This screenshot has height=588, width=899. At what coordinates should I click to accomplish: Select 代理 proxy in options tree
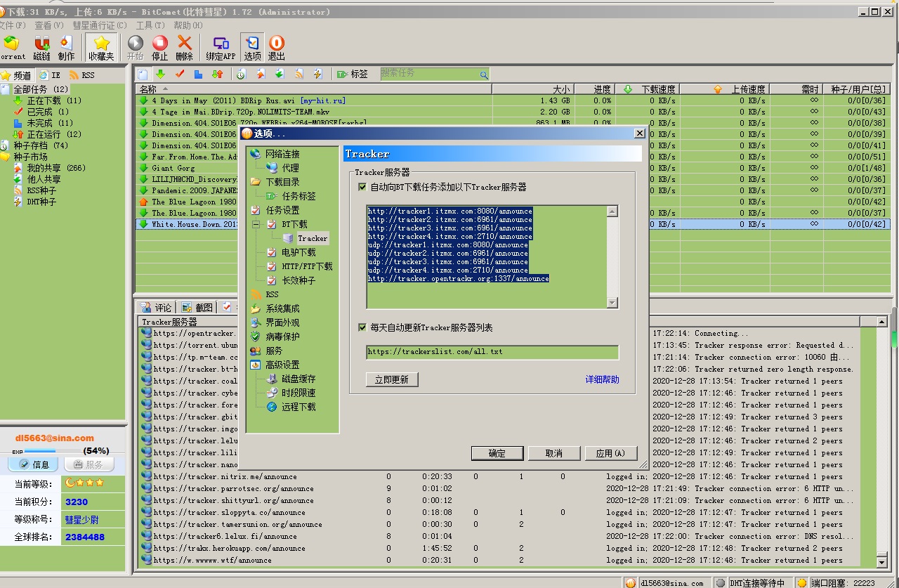(x=290, y=168)
